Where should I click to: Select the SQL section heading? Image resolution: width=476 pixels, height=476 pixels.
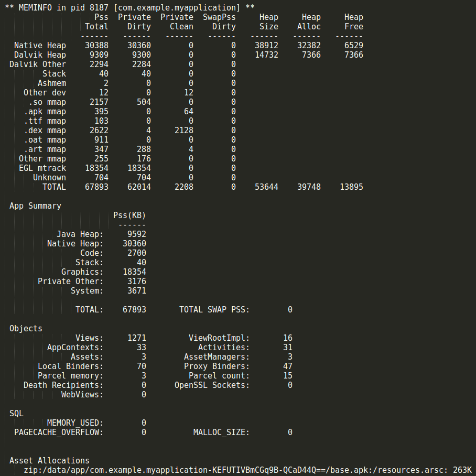pos(16,414)
